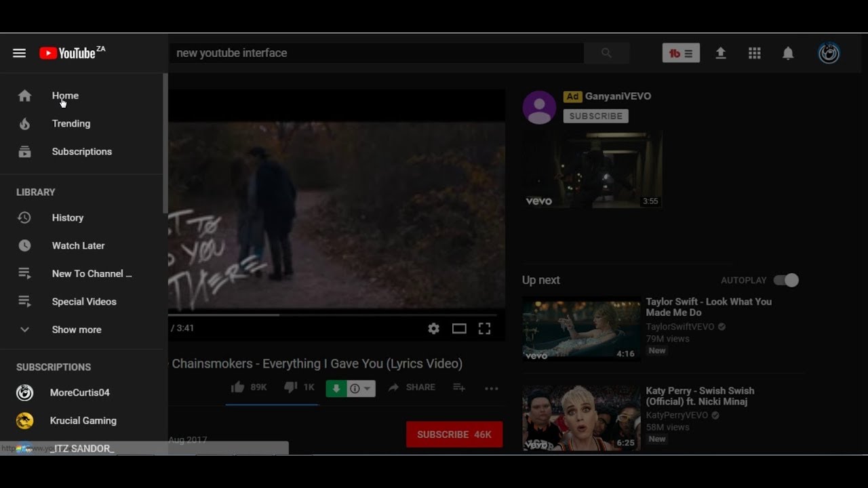Click the Subscriptions sidebar icon
868x488 pixels.
24,152
